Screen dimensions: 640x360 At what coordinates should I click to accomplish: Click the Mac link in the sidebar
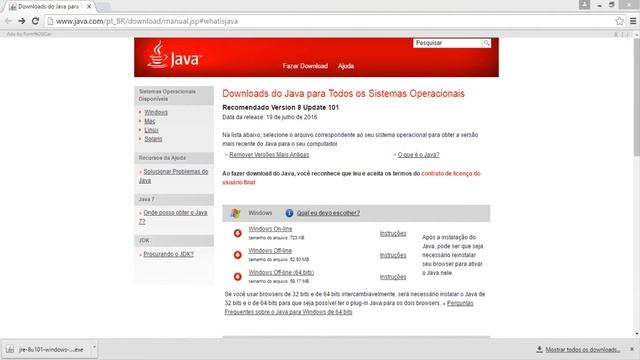coord(149,121)
